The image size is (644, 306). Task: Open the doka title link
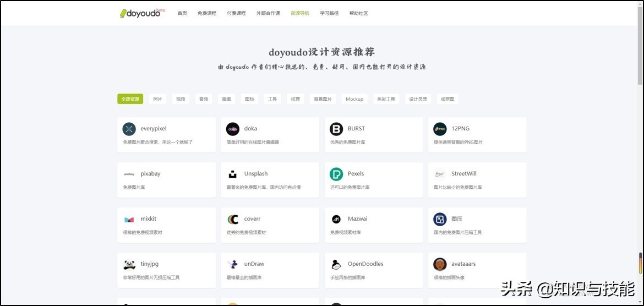coord(250,129)
